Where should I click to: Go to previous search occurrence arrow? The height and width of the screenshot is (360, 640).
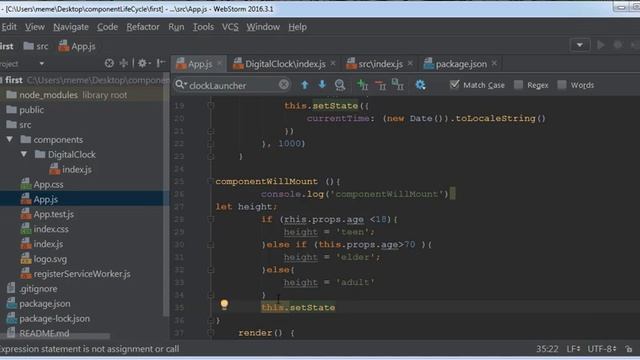(304, 85)
